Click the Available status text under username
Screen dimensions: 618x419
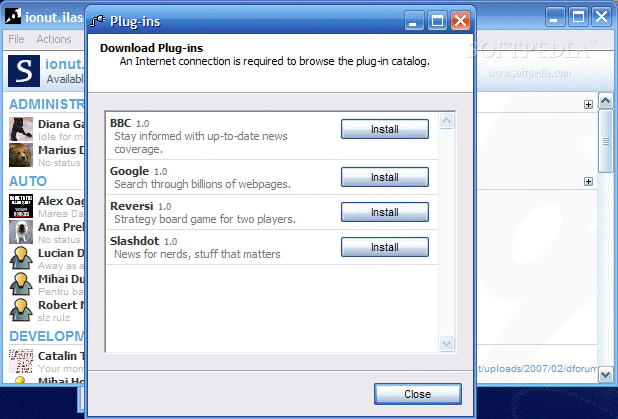pos(65,79)
